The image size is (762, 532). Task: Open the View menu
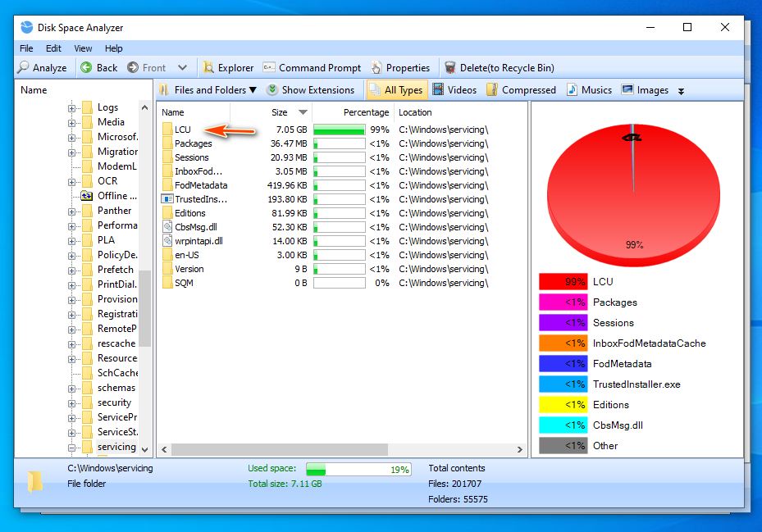[83, 48]
